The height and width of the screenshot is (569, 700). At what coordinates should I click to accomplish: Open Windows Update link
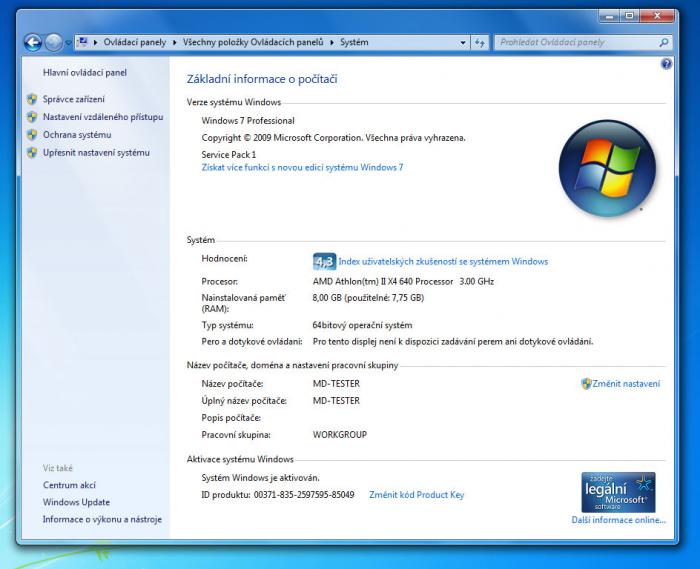coord(76,502)
